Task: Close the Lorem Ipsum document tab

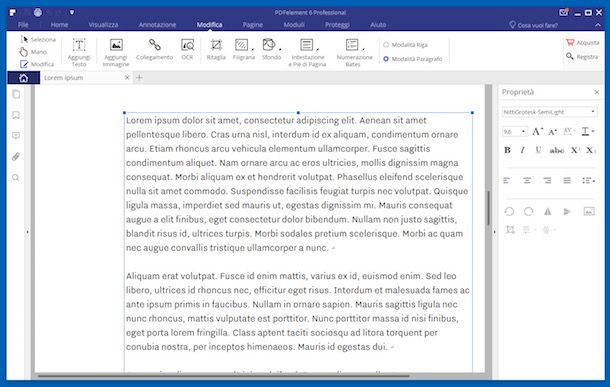Action: point(127,78)
